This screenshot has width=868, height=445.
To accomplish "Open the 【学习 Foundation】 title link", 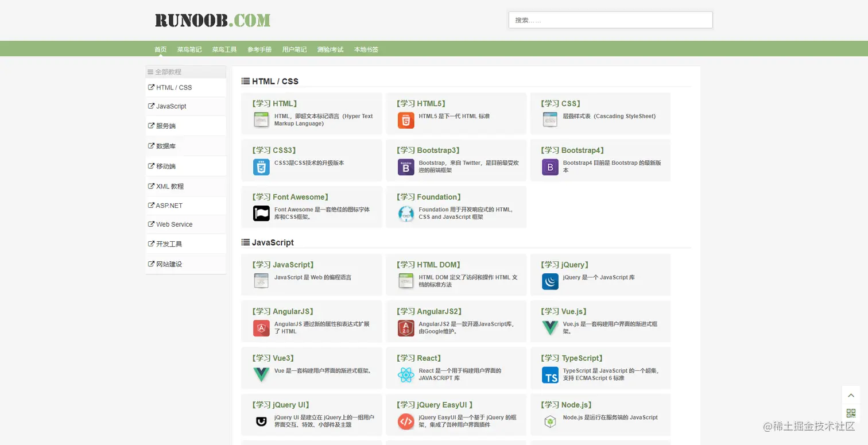I will coord(428,196).
